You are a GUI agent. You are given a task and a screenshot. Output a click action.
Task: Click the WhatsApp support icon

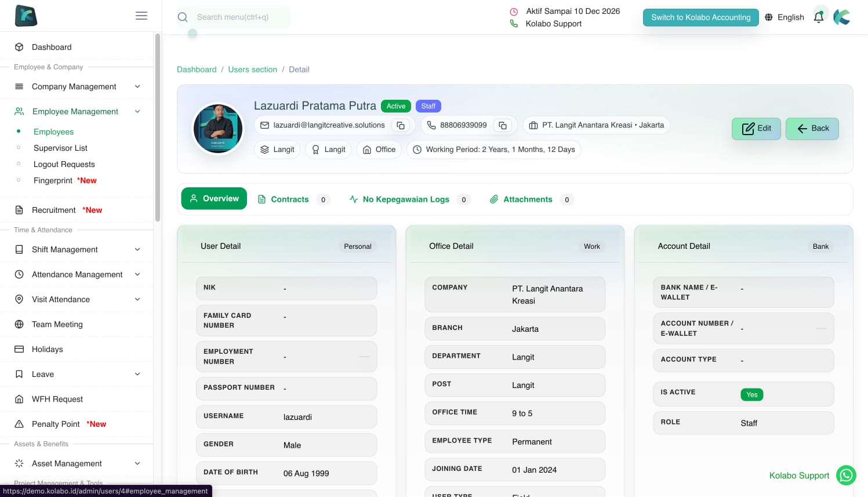(x=846, y=476)
